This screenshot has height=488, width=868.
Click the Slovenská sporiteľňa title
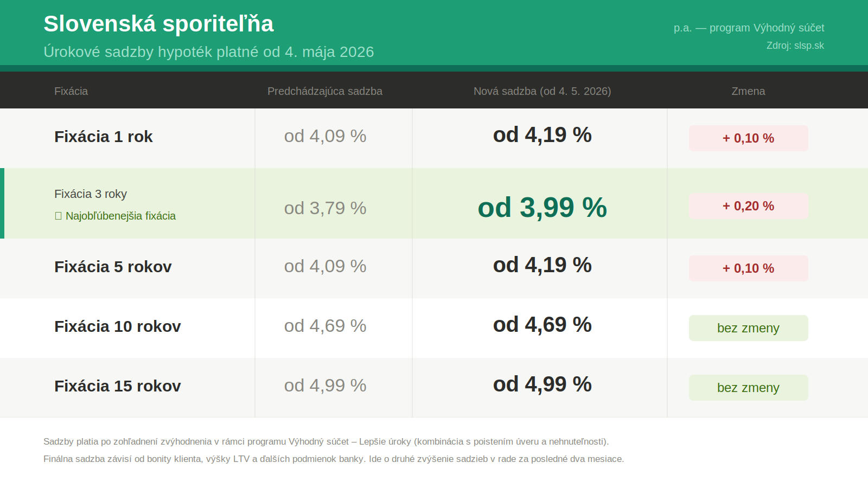[158, 24]
